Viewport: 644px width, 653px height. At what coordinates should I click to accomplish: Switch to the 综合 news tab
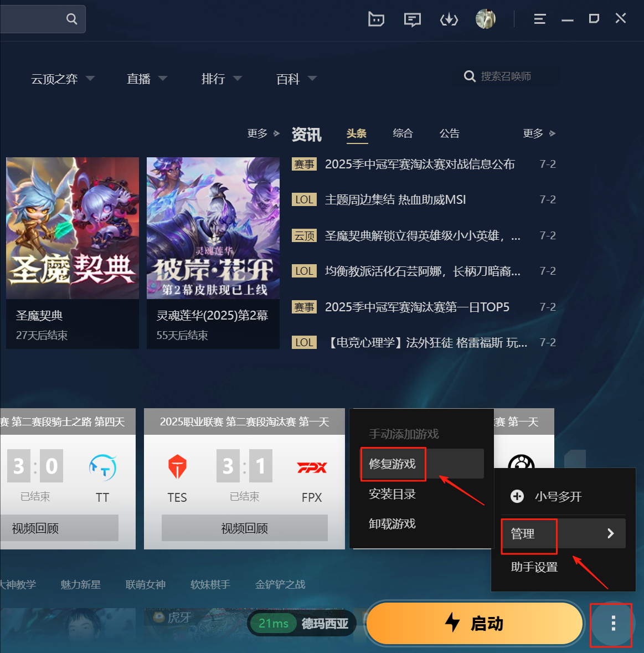click(x=403, y=133)
